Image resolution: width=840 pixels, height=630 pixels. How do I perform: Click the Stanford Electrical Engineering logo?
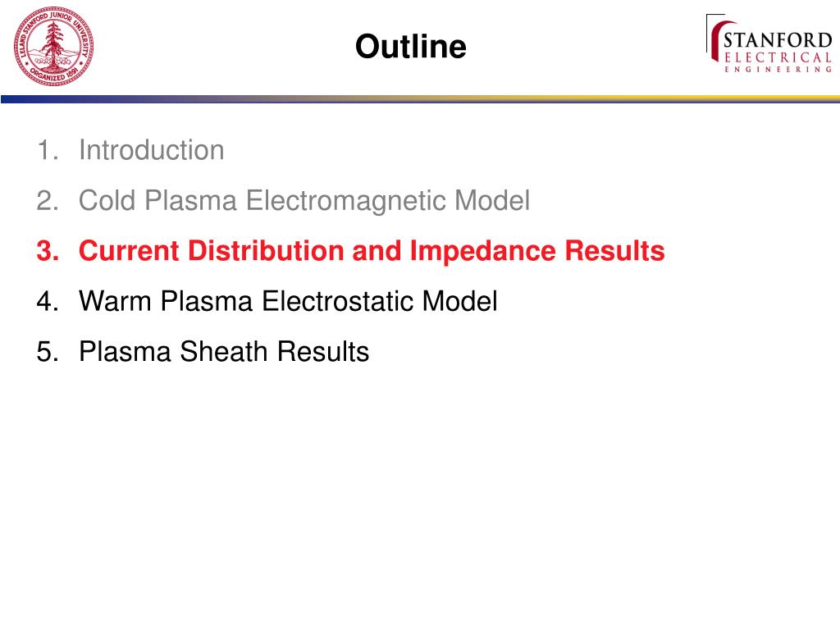tap(769, 43)
